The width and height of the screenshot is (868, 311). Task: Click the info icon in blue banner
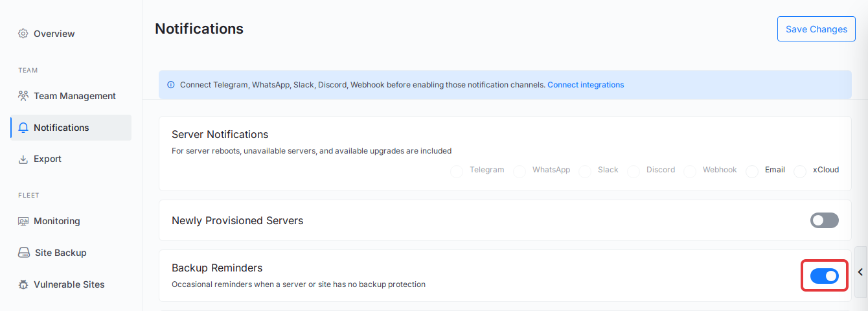(171, 85)
